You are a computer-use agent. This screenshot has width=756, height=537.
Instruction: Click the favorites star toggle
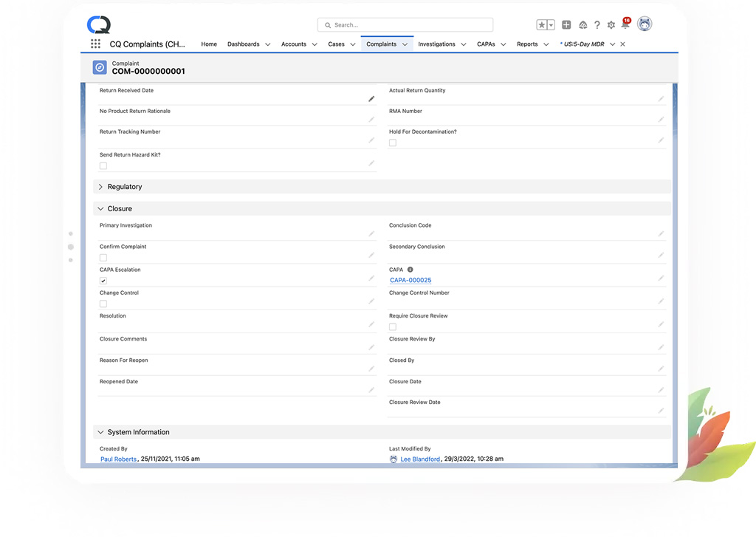(542, 24)
